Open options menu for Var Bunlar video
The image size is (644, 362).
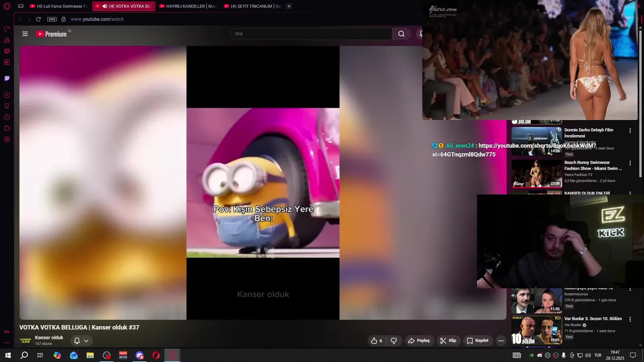click(x=630, y=319)
